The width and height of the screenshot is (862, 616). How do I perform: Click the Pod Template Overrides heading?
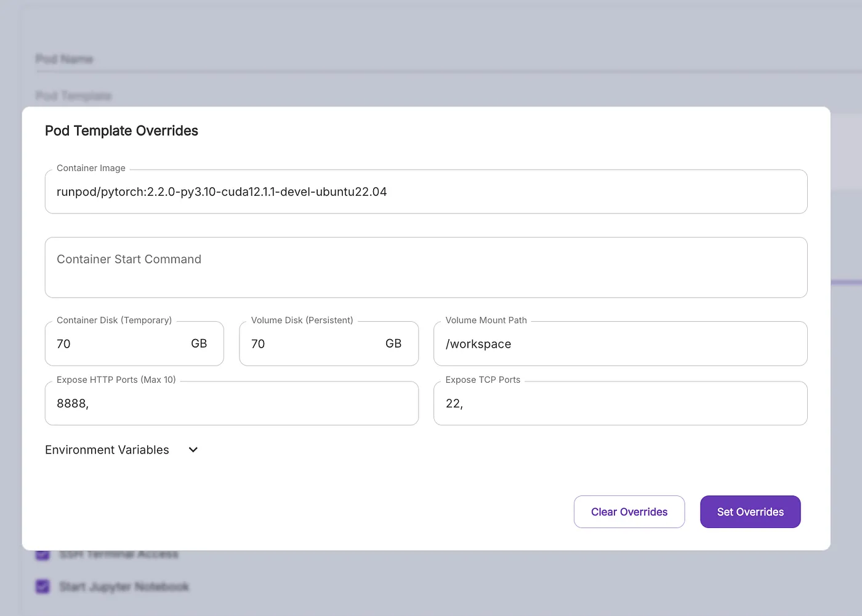[x=121, y=130]
